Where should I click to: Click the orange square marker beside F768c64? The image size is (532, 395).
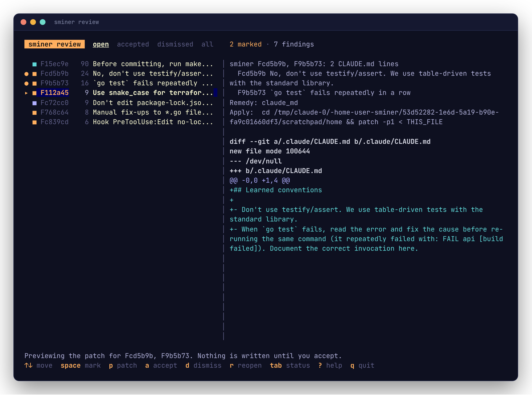point(34,113)
